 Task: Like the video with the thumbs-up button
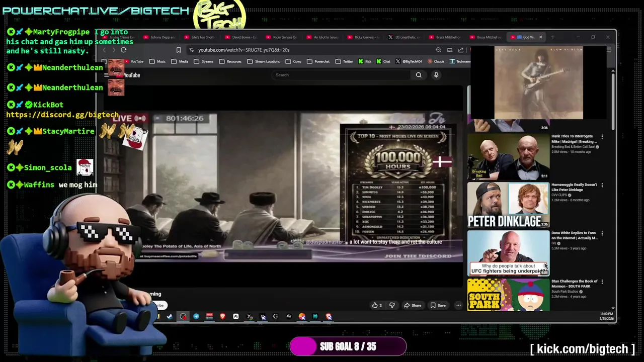point(376,305)
